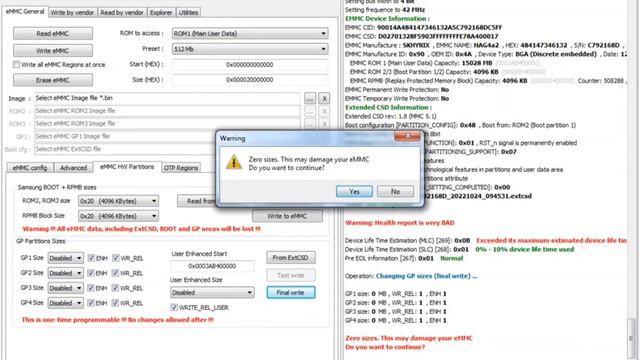Open the GP3 Size dropdown
Image resolution: width=640 pixels, height=360 pixels.
[65, 288]
